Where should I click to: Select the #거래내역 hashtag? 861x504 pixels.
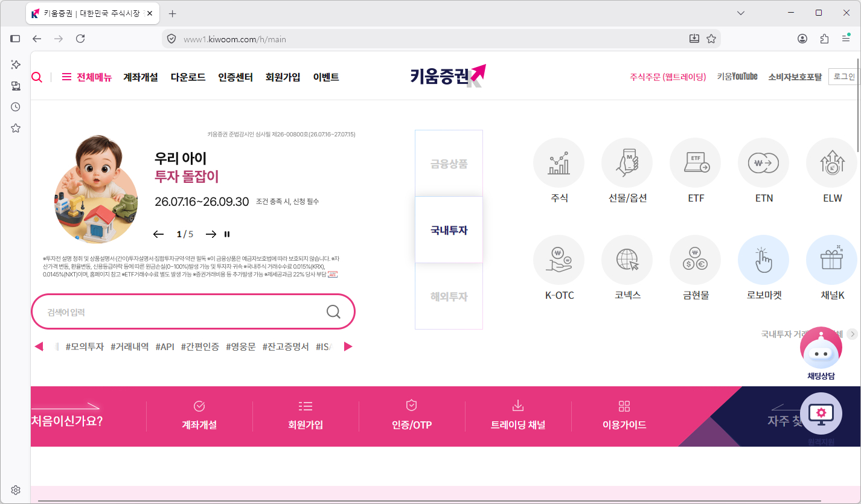(x=130, y=346)
